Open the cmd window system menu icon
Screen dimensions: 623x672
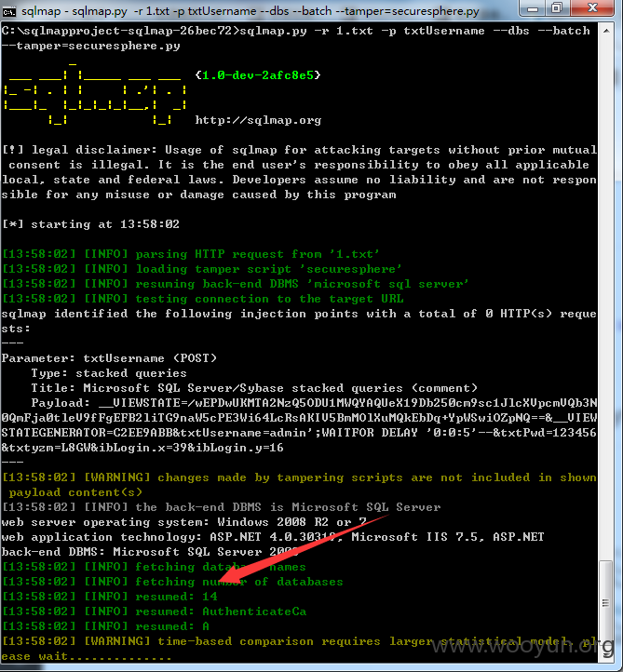[x=8, y=10]
